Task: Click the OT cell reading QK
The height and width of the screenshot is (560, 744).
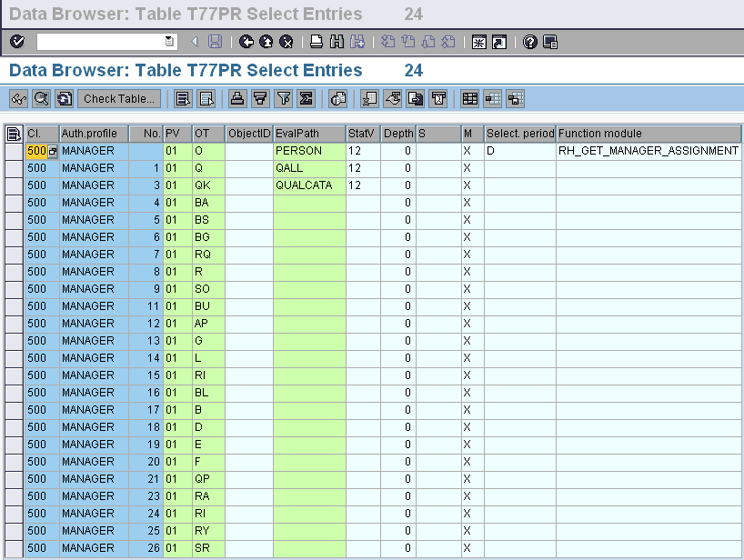Action: point(208,185)
